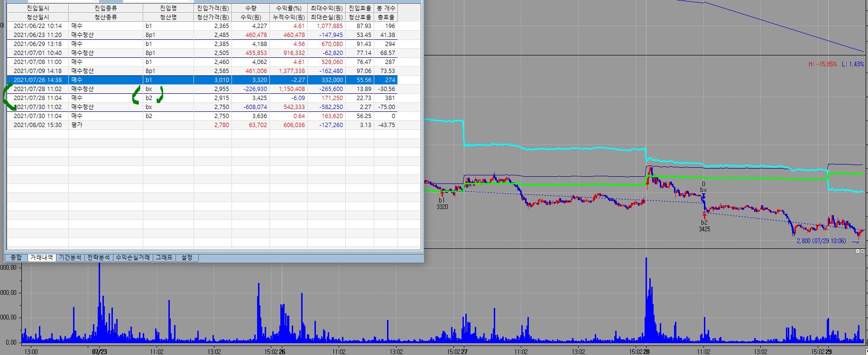Click the bx exit arrow marker on chart

[703, 196]
